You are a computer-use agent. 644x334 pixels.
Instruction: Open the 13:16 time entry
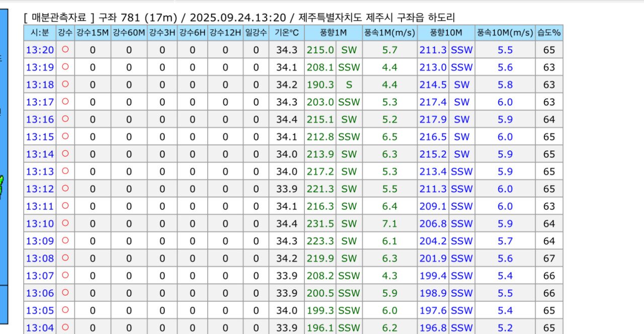point(40,119)
